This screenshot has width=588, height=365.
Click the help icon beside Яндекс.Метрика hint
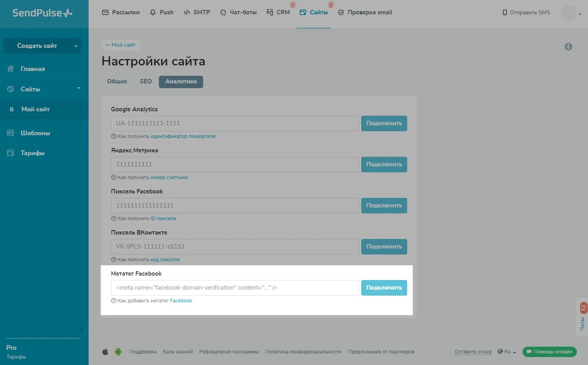click(x=113, y=178)
